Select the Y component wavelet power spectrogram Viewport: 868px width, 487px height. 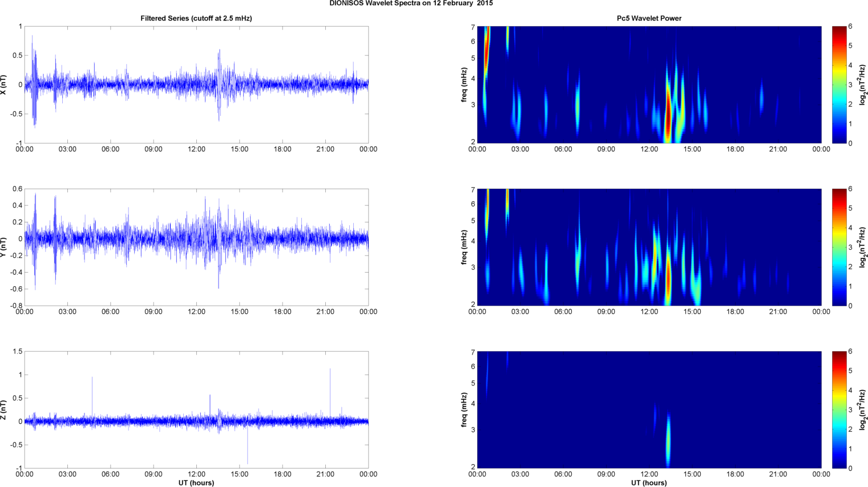[649, 247]
